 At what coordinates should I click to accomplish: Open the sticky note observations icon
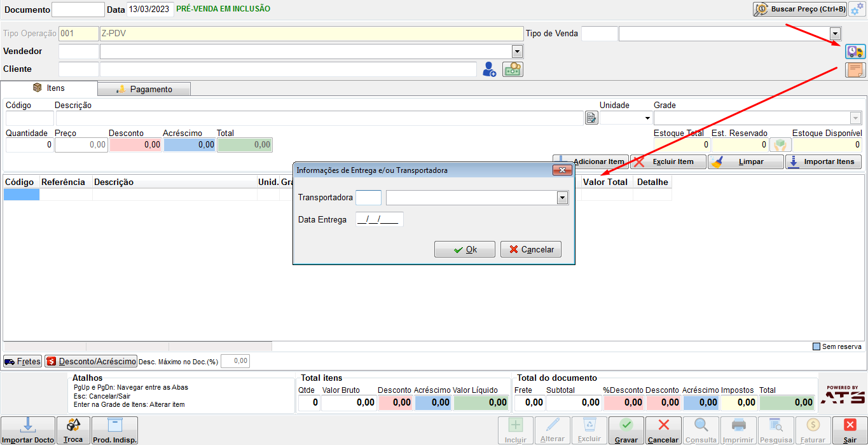coord(855,70)
